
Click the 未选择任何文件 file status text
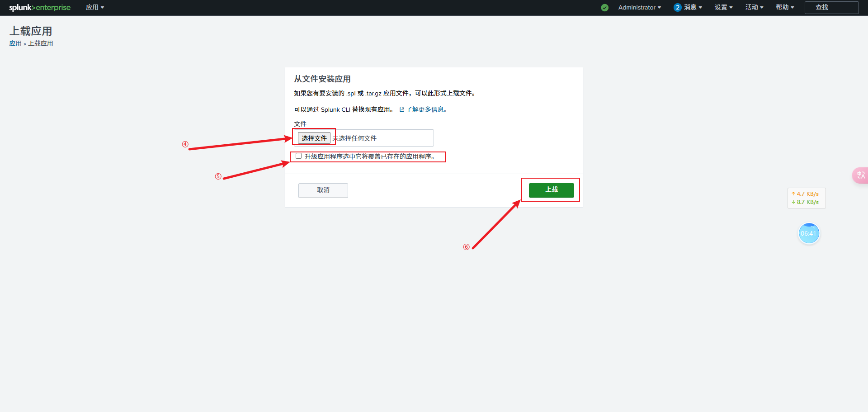[355, 138]
